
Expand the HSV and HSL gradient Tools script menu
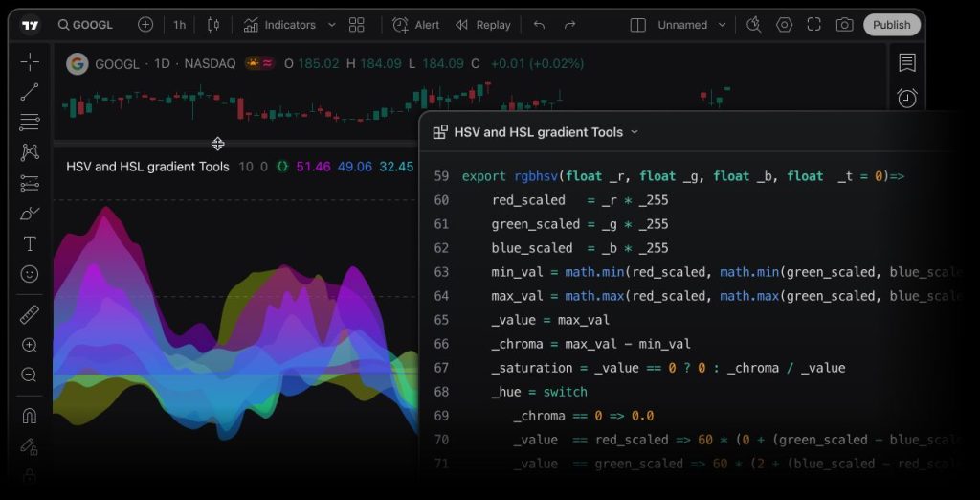[635, 132]
